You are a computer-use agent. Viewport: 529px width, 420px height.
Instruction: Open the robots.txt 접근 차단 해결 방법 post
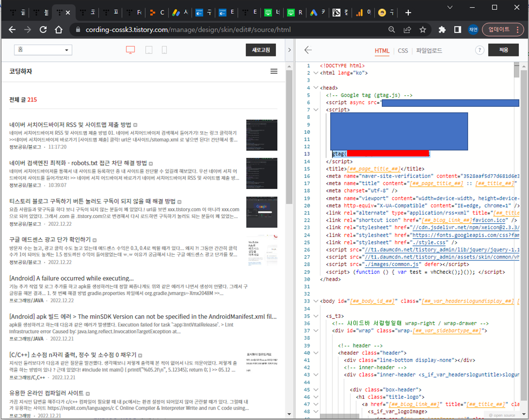78,163
